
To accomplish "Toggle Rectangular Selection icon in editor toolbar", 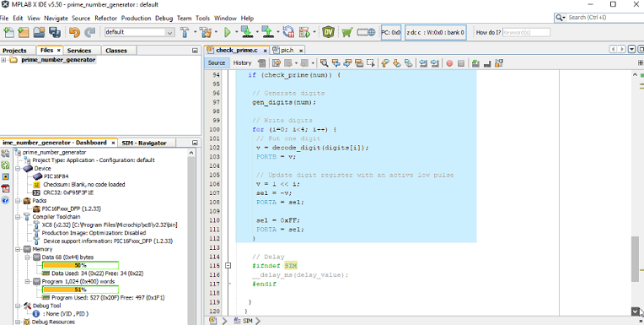I will 370,63.
